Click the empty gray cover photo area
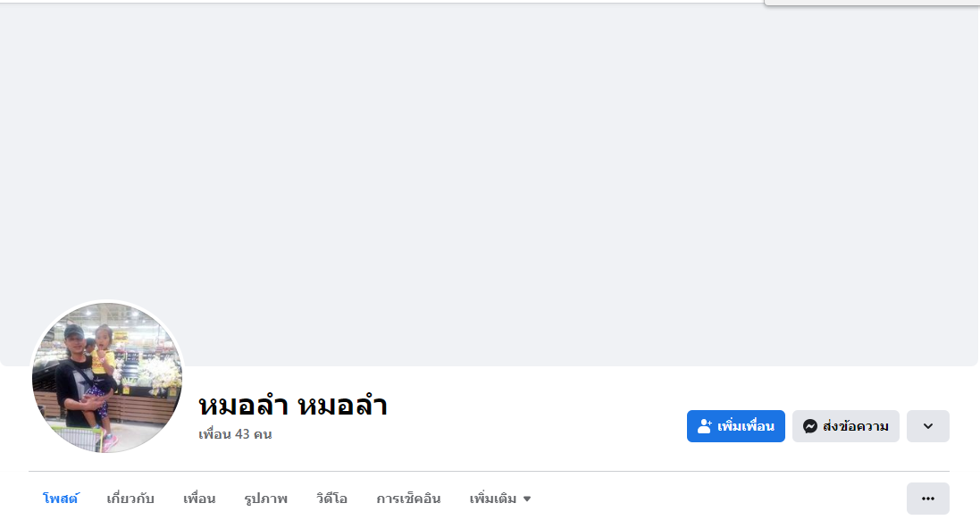 point(490,179)
